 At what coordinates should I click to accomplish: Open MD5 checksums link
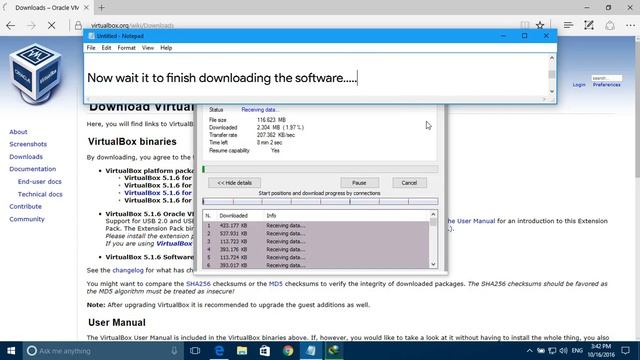point(276,284)
